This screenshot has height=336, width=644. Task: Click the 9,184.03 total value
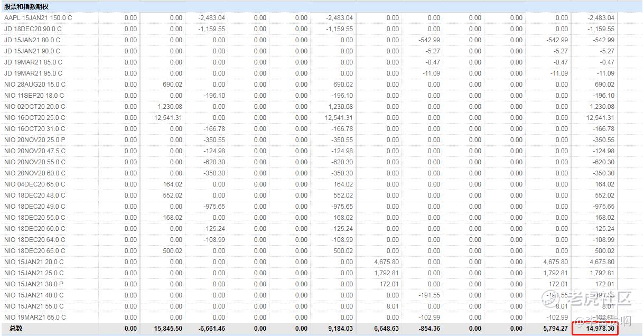pos(340,329)
